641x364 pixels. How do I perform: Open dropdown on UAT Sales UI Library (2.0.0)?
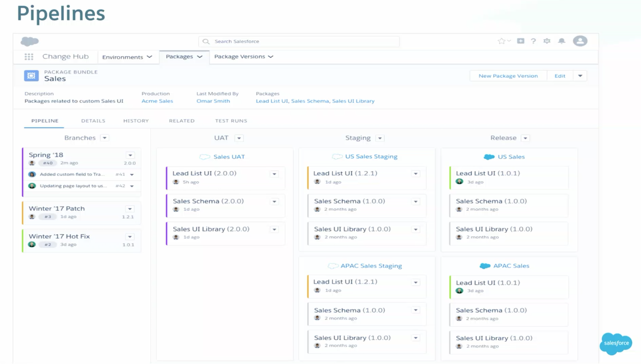[x=274, y=229]
